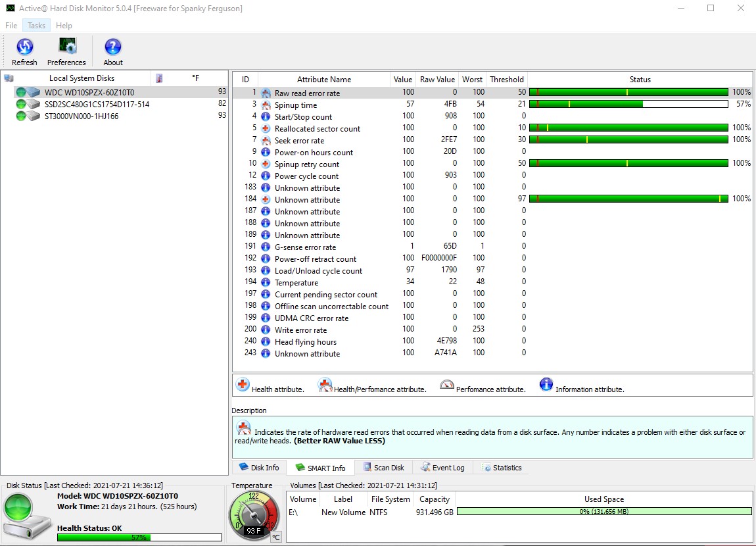The image size is (756, 546).
Task: Switch to the Disk Info tab
Action: click(258, 468)
